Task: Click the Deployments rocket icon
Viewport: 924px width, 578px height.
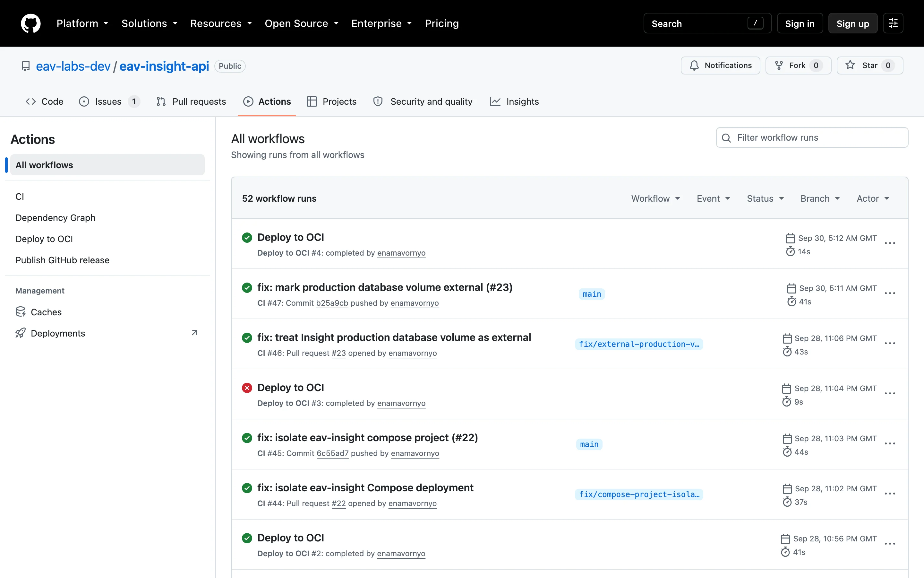Action: (x=21, y=333)
